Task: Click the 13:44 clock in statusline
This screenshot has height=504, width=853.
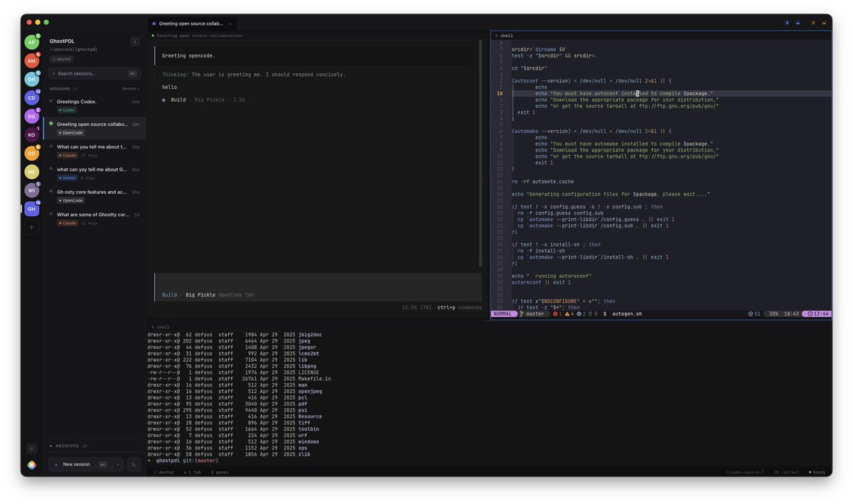Action: 817,313
